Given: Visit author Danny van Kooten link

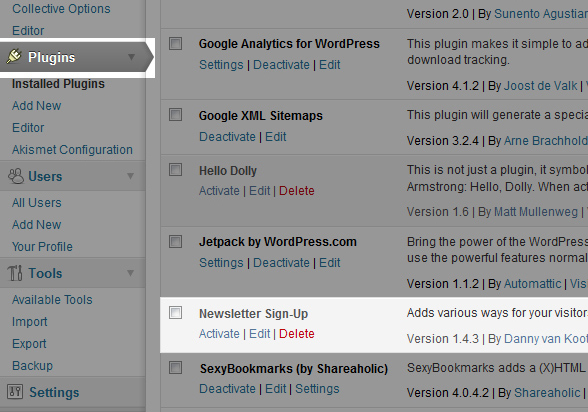Looking at the screenshot, I should coord(546,339).
